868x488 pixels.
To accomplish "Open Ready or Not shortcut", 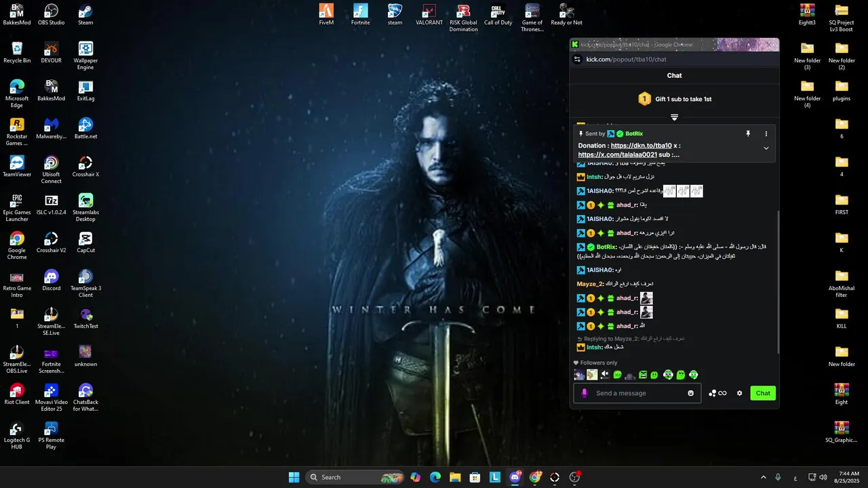I will coord(567,15).
